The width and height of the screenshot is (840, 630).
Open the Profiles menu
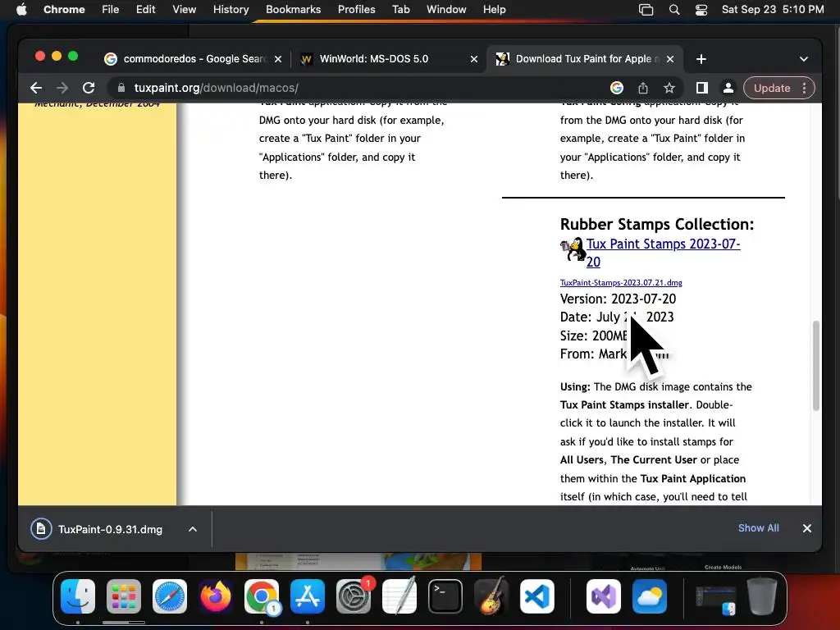[356, 10]
